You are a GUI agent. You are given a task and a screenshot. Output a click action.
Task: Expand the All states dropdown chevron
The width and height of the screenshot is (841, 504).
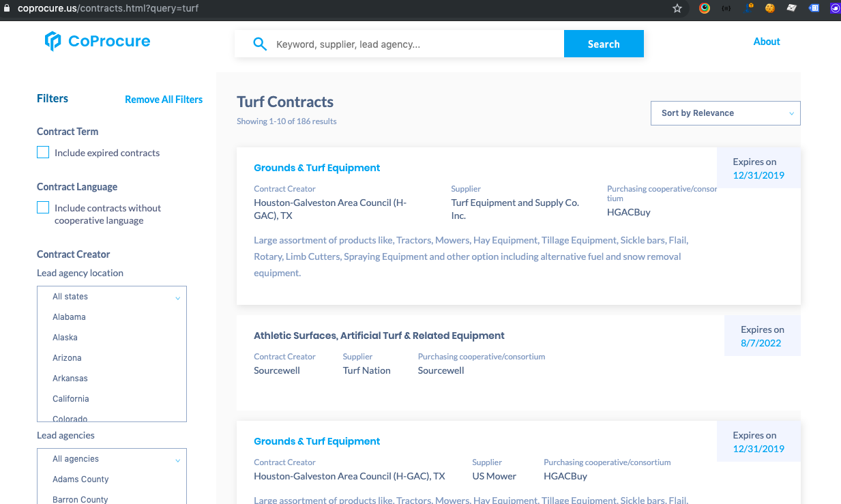[x=177, y=297]
